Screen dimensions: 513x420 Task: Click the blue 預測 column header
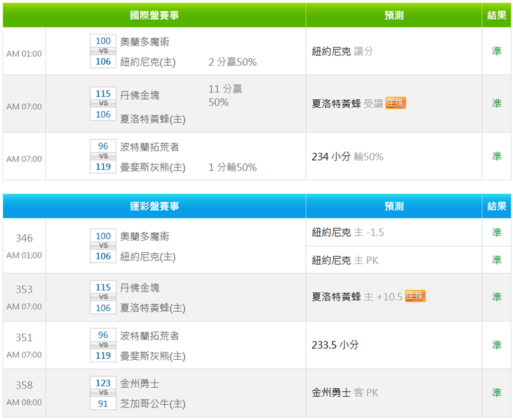394,206
